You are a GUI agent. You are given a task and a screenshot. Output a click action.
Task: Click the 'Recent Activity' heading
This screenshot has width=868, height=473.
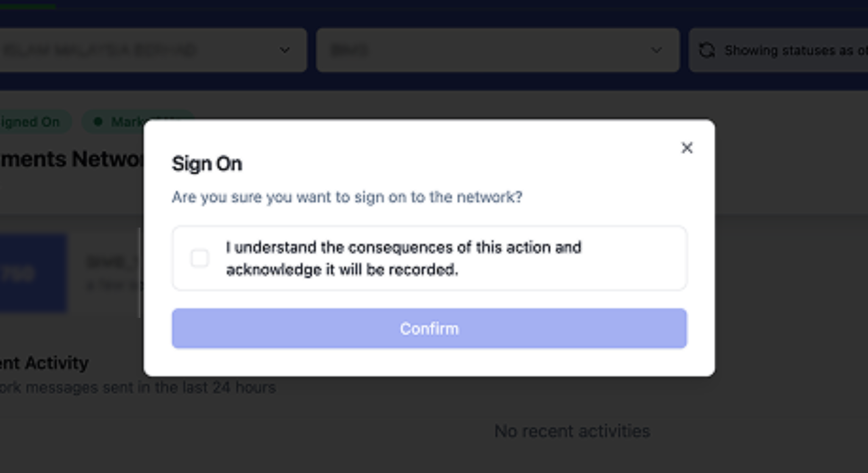pos(45,363)
